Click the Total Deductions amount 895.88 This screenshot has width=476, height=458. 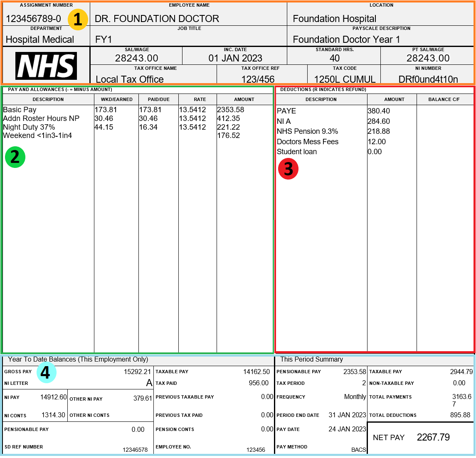click(x=460, y=415)
